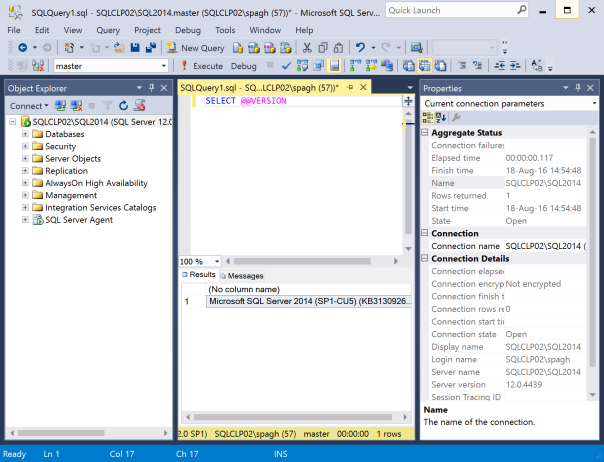Click the New Query toolbar button
Viewport: 604px width, 462px height.
pos(195,47)
